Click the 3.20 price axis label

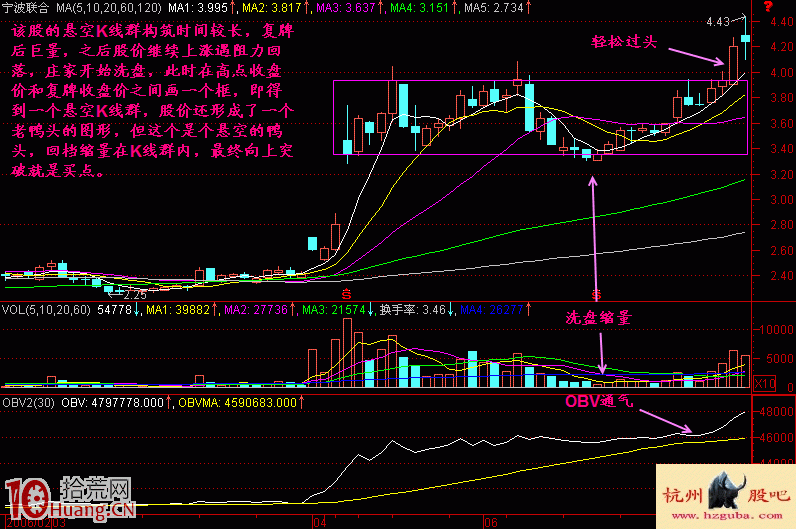coord(781,174)
